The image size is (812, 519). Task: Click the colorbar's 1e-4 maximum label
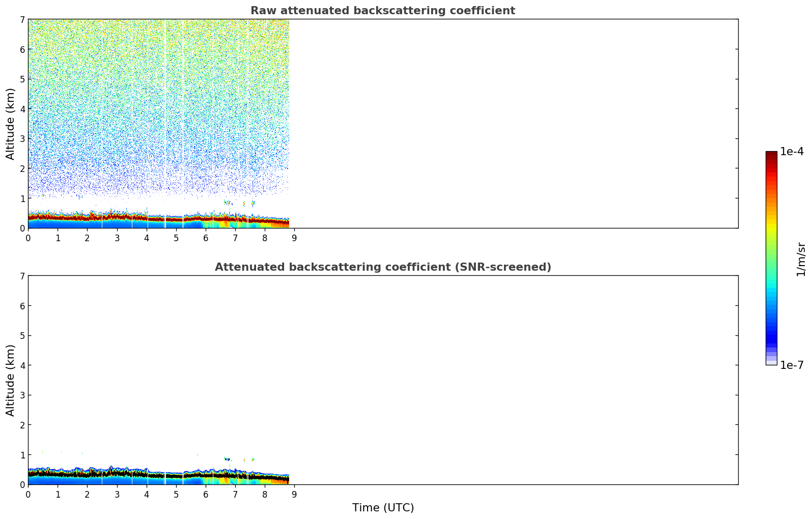pos(792,152)
